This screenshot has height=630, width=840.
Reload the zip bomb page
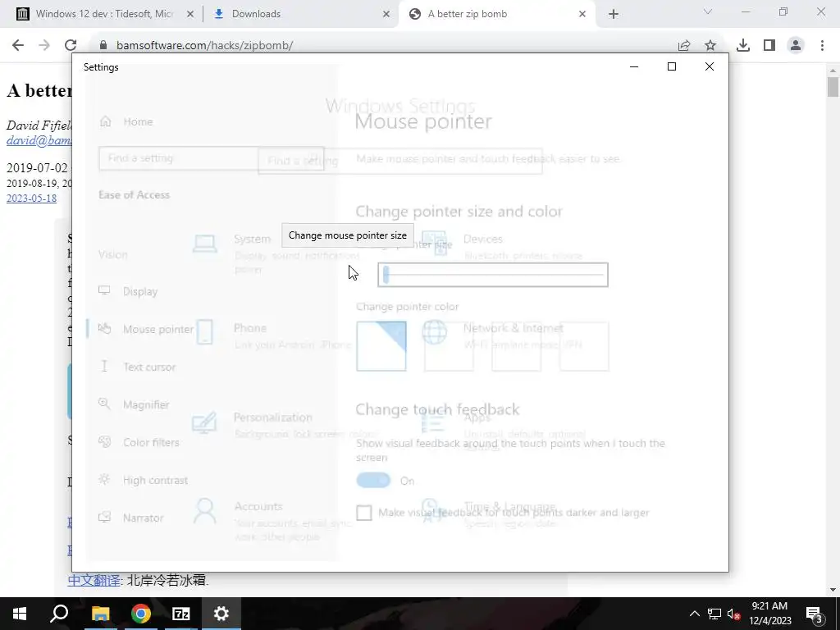[71, 45]
